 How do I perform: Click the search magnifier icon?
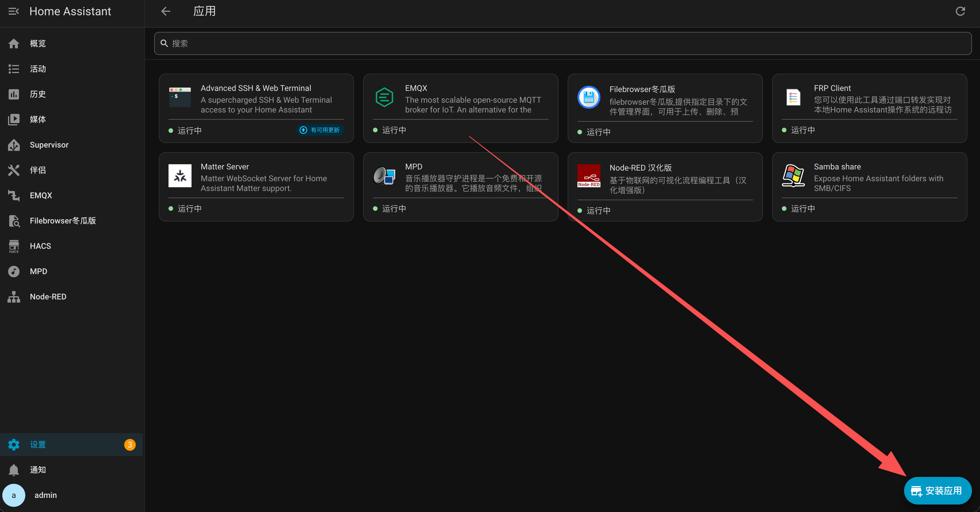coord(164,43)
